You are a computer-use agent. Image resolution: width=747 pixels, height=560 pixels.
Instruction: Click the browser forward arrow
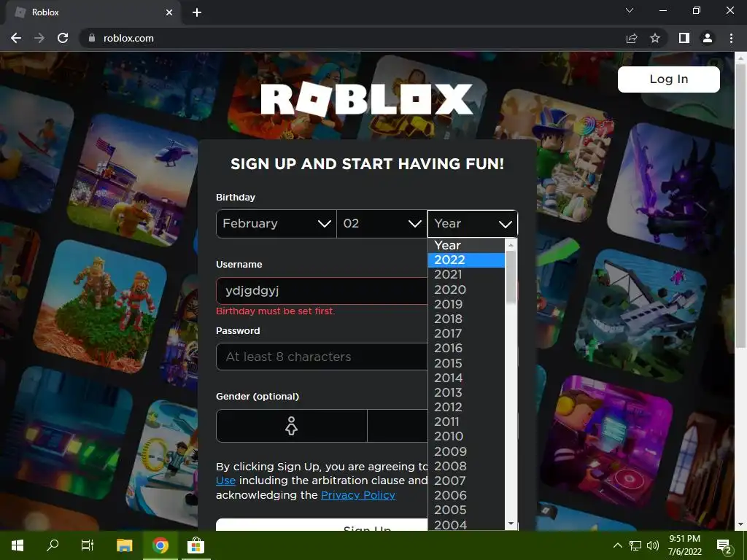39,38
